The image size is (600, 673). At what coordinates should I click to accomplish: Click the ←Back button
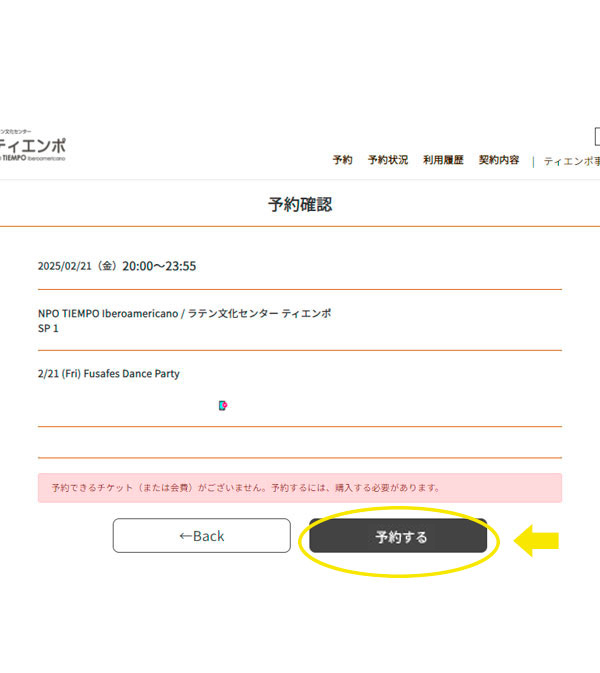click(202, 536)
